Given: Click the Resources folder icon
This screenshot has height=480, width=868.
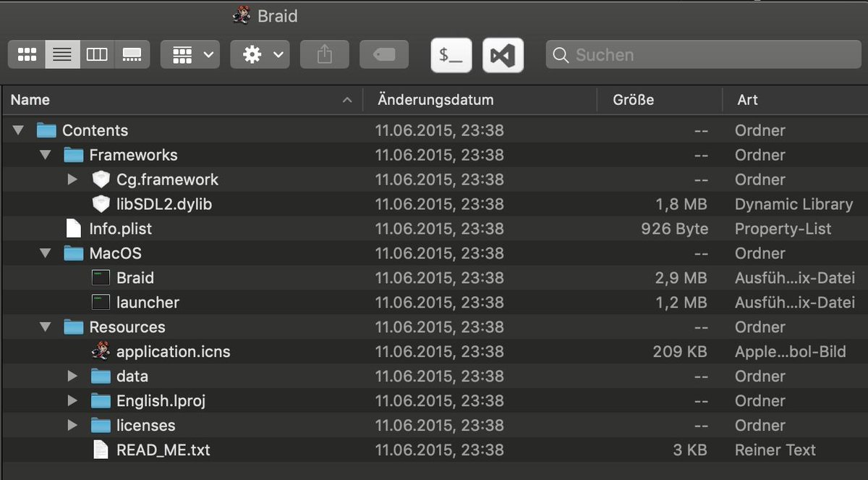Looking at the screenshot, I should [x=73, y=327].
